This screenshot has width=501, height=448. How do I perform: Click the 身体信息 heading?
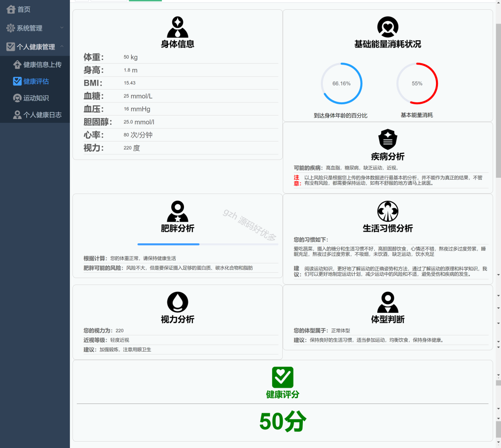pos(178,44)
